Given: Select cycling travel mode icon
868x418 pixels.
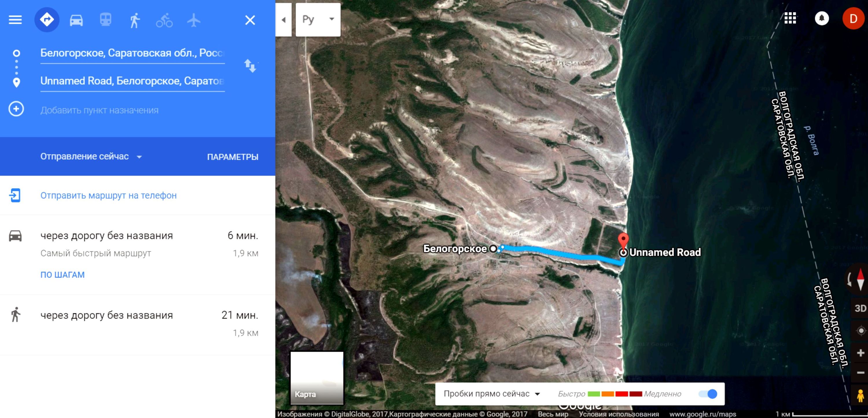Looking at the screenshot, I should click(x=164, y=20).
